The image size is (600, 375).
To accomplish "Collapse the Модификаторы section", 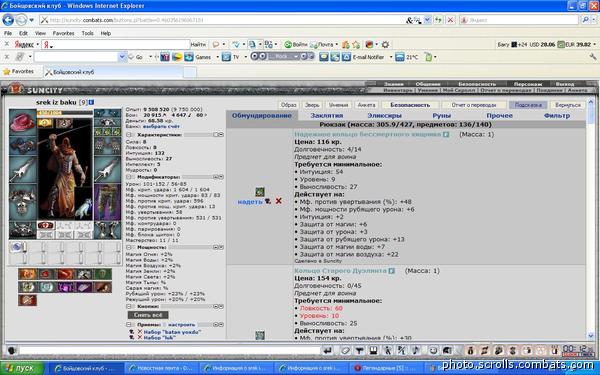I will [x=129, y=177].
